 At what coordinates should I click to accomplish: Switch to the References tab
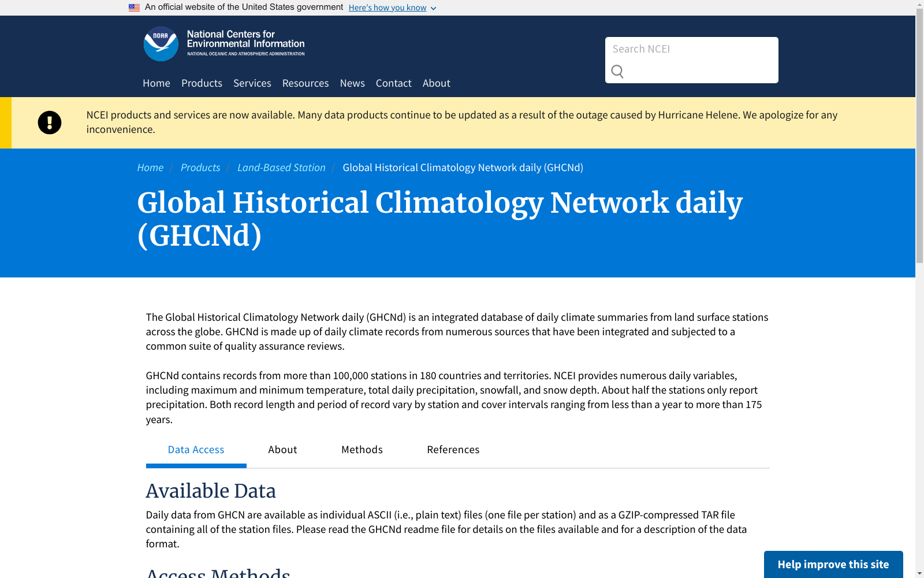[x=453, y=450]
